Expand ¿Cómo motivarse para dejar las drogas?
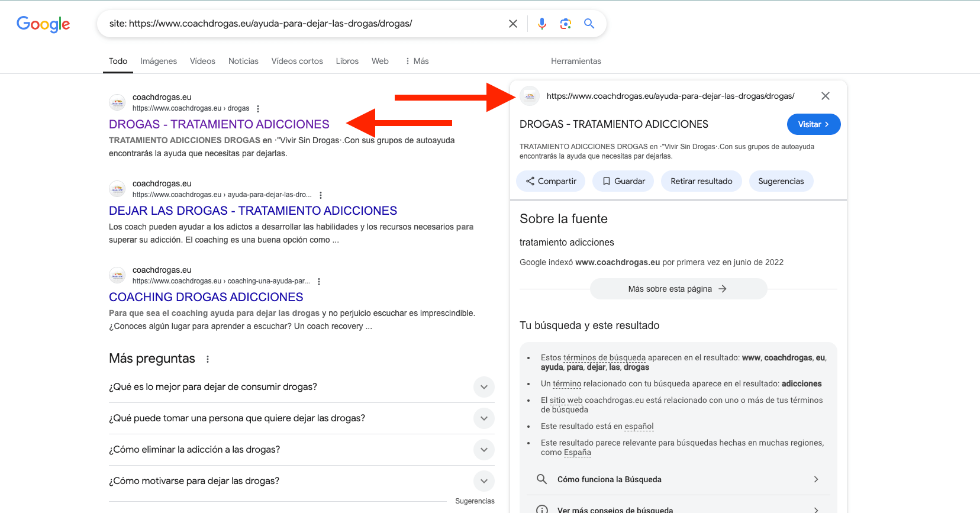Screen dimensions: 980x513 (x=301, y=481)
